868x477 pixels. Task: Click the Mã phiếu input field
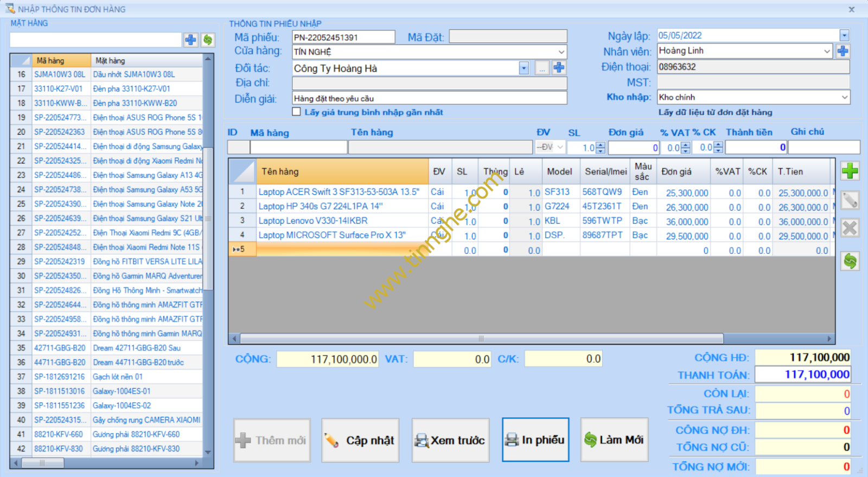click(x=343, y=37)
